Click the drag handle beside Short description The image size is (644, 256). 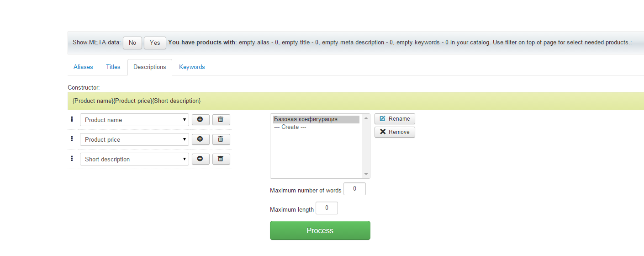coord(72,159)
